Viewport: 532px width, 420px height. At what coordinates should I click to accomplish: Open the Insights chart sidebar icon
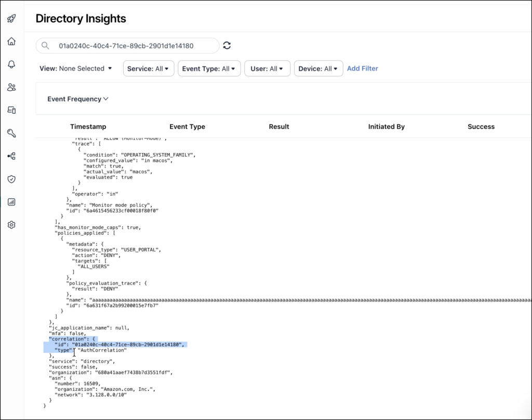[x=11, y=202]
